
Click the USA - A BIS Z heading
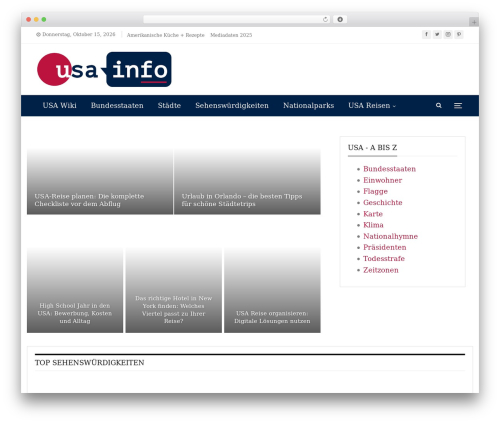click(372, 148)
